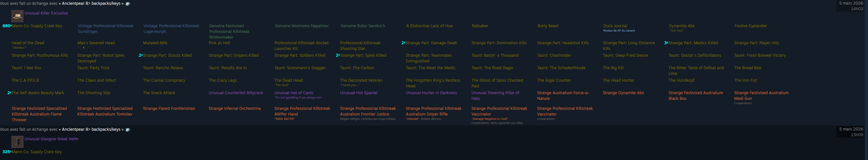The width and height of the screenshot is (868, 160).
Task: Select the Batsaber item
Action: 480,26
